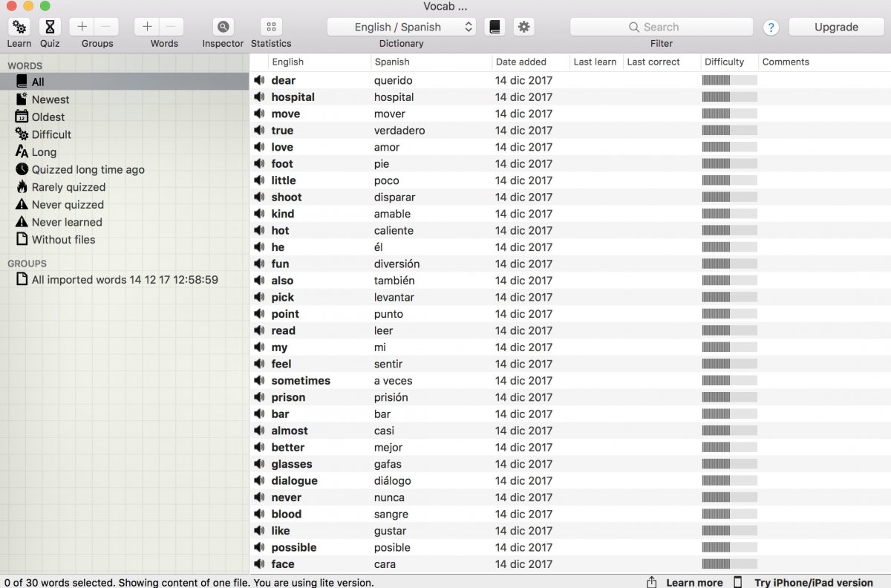This screenshot has width=891, height=588.
Task: Open the help question mark
Action: click(771, 27)
